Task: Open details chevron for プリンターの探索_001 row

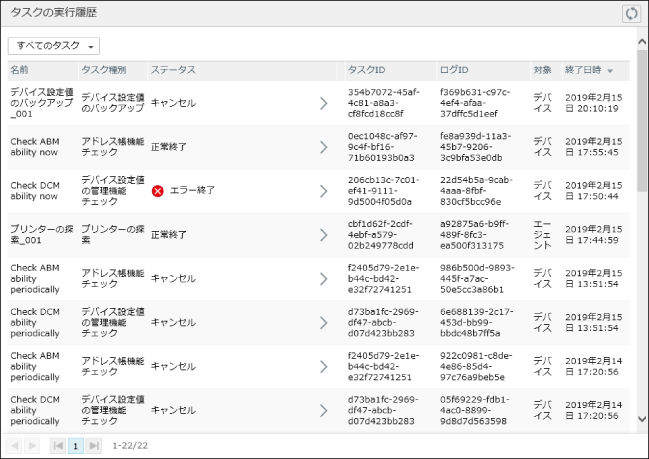Action: coord(323,234)
